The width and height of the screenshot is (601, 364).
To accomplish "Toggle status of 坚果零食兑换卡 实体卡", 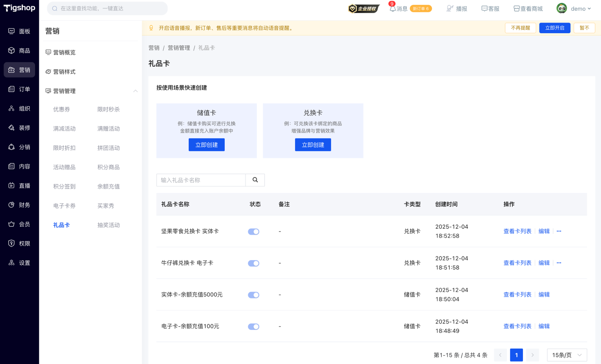I will (x=254, y=232).
